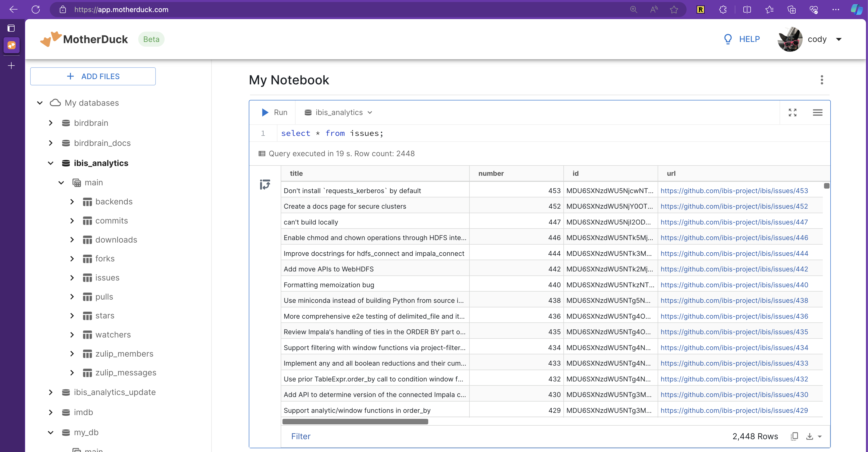Expand the imdb database
Screen dimensions: 868x452
coord(51,412)
